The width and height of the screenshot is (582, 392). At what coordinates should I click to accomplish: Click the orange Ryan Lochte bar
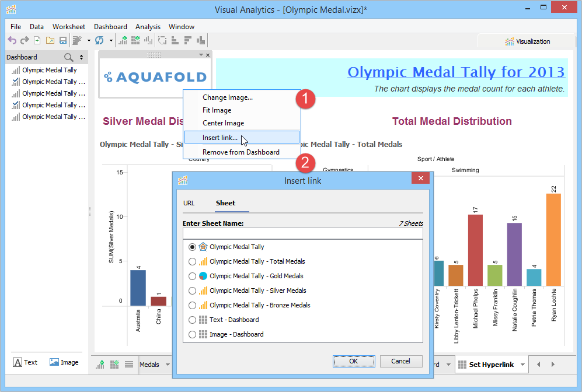point(553,240)
